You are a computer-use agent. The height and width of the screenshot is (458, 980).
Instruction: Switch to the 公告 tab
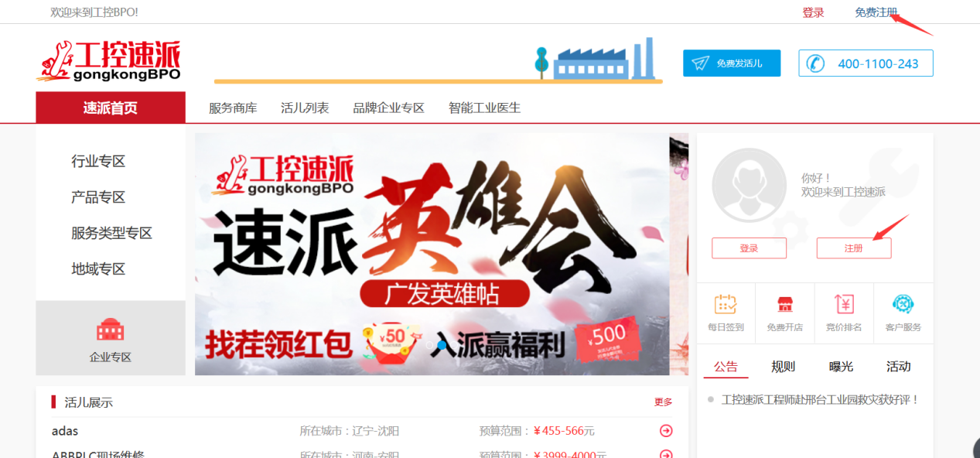[726, 367]
